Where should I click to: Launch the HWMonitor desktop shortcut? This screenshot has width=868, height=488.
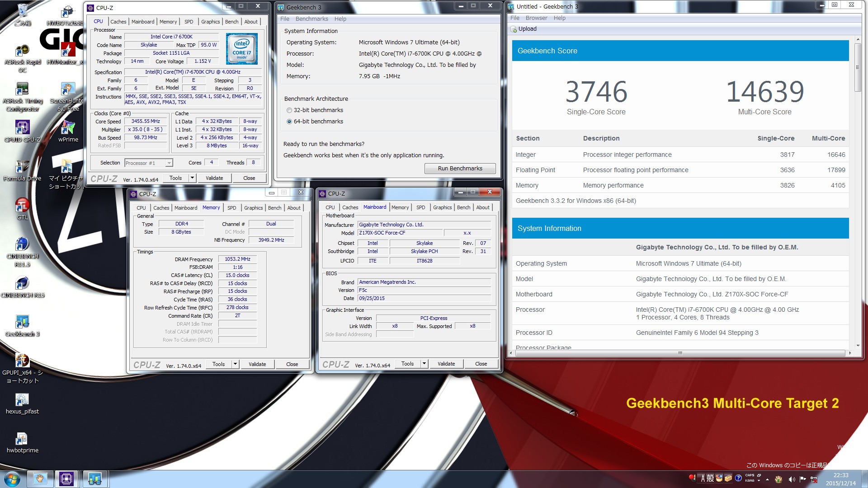point(66,53)
